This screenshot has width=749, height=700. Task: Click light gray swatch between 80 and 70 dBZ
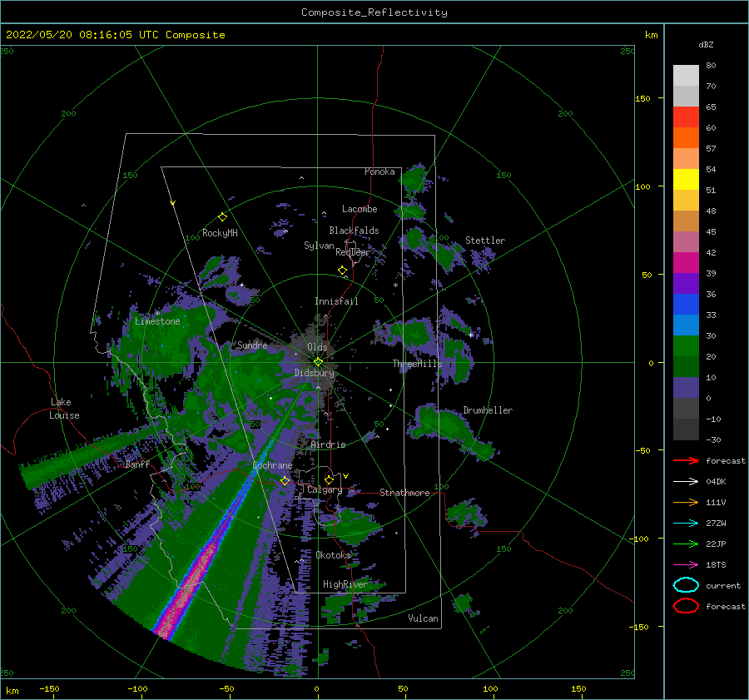point(686,76)
